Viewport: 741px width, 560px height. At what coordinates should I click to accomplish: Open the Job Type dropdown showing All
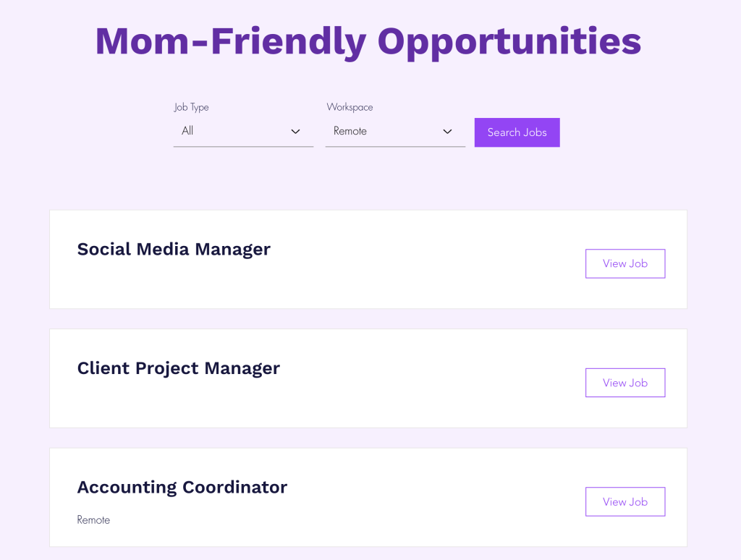(243, 132)
